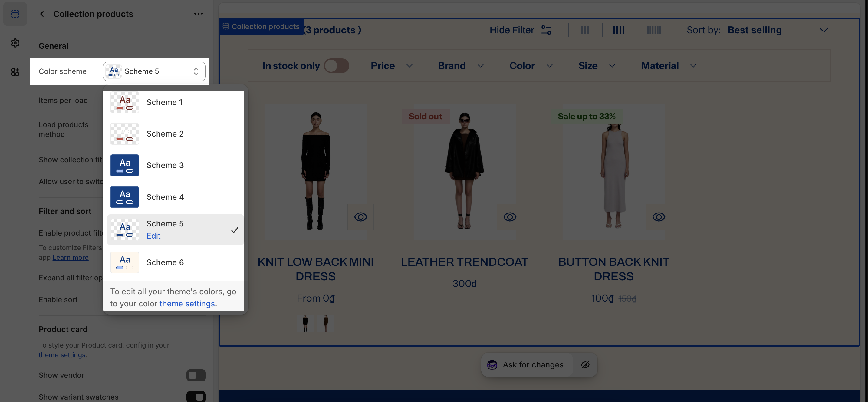Toggle the In stock only switch
Screen dimensions: 868x402
[336, 66]
